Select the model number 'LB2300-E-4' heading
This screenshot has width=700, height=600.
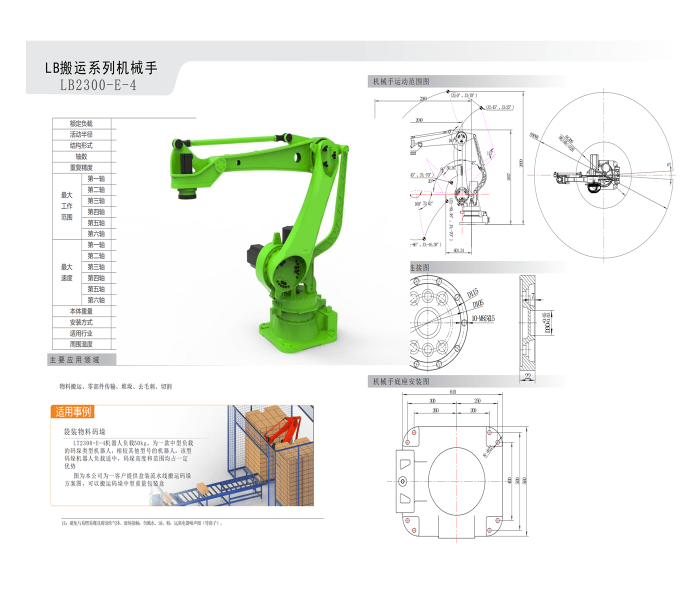pos(98,85)
